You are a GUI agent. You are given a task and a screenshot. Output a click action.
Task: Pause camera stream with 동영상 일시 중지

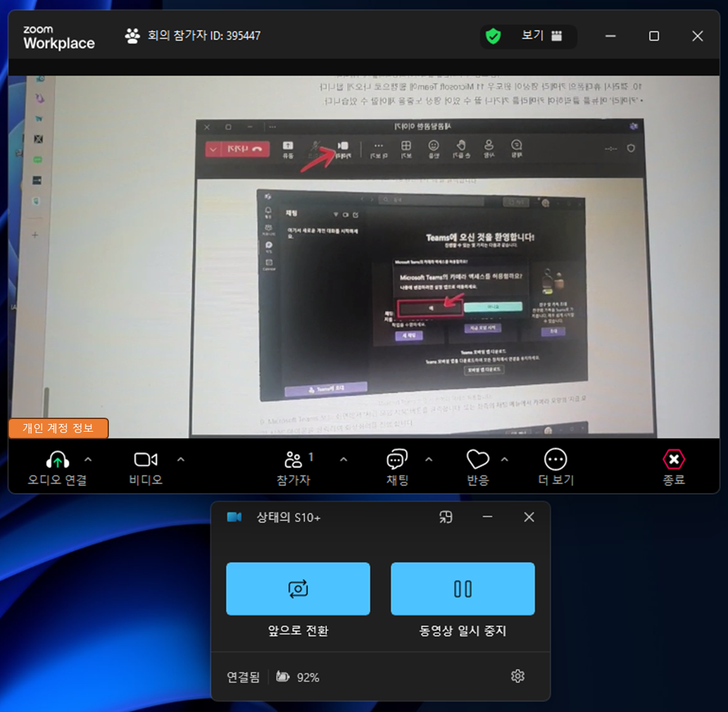(x=462, y=589)
